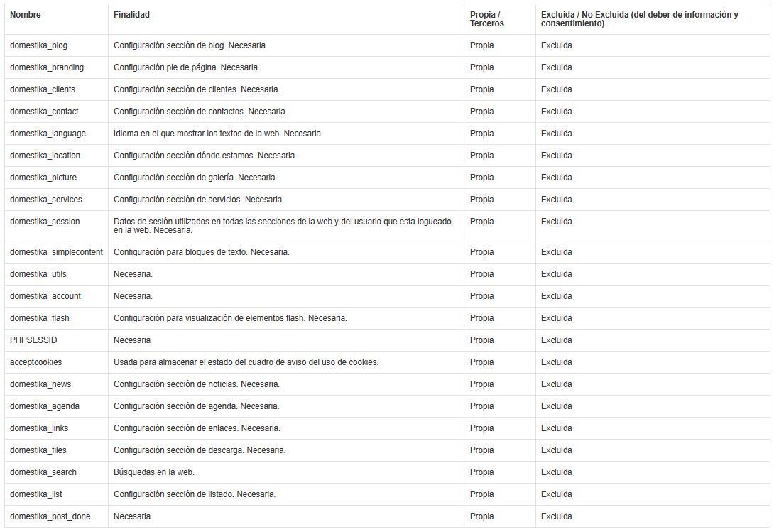
Task: Click the 'Usada para almacenar el estado' text
Action: [246, 362]
